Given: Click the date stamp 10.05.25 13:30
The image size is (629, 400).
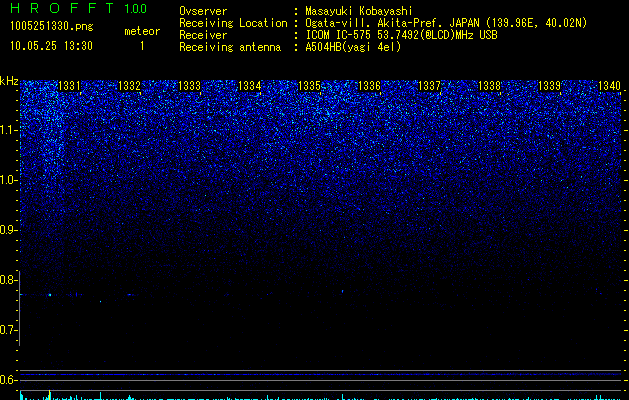Looking at the screenshot, I should [51, 46].
